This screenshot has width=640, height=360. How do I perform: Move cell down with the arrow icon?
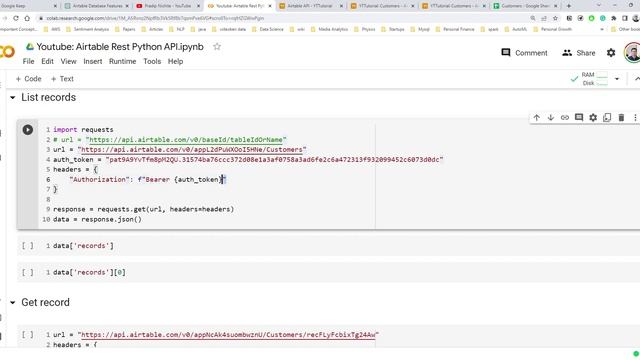[x=551, y=118]
